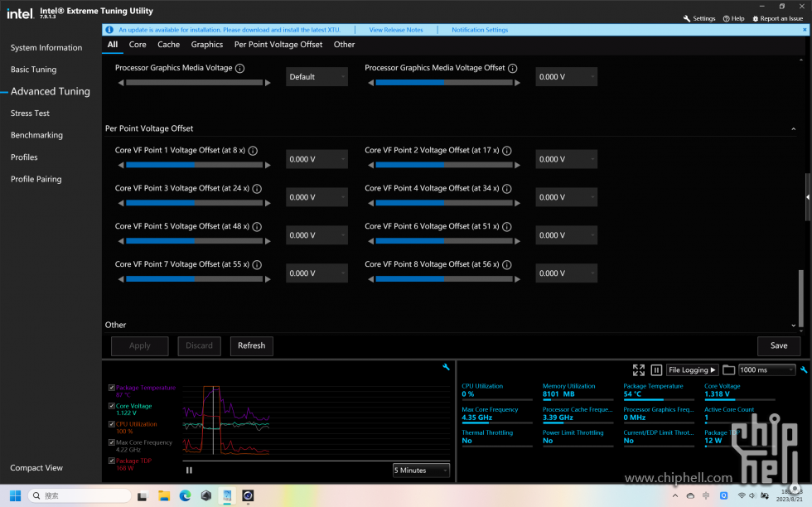
Task: Show info for Core VF Point 7
Action: pyautogui.click(x=257, y=264)
